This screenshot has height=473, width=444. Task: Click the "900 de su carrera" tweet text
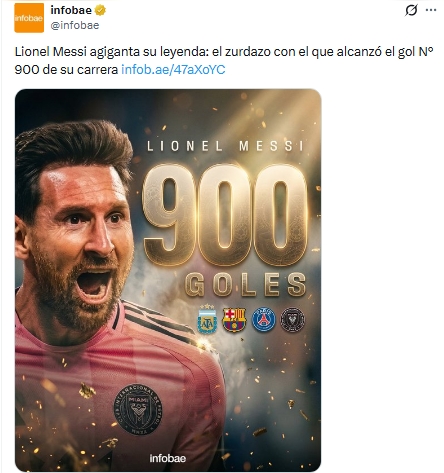pyautogui.click(x=66, y=69)
